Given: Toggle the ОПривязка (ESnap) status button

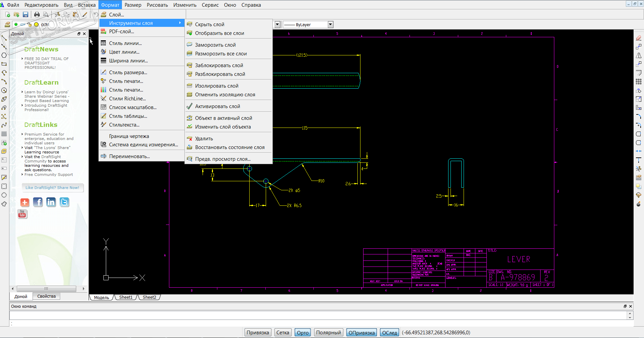Looking at the screenshot, I should [x=361, y=333].
